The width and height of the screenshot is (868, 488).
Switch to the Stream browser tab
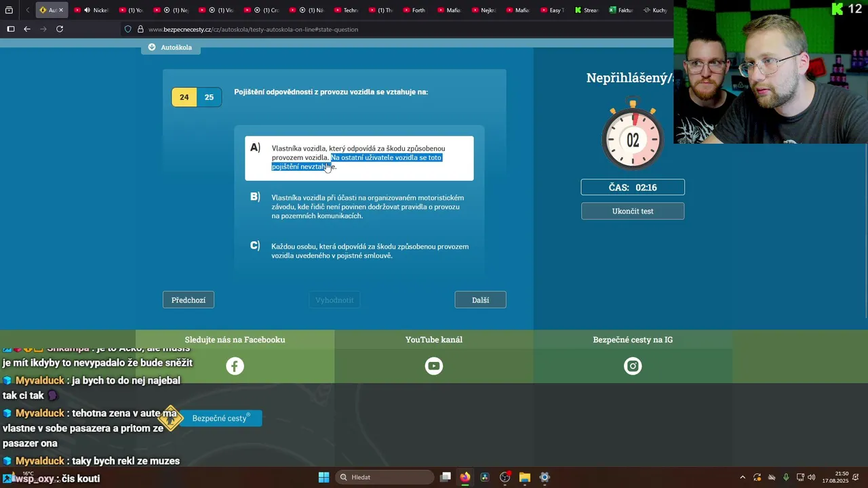tap(587, 10)
